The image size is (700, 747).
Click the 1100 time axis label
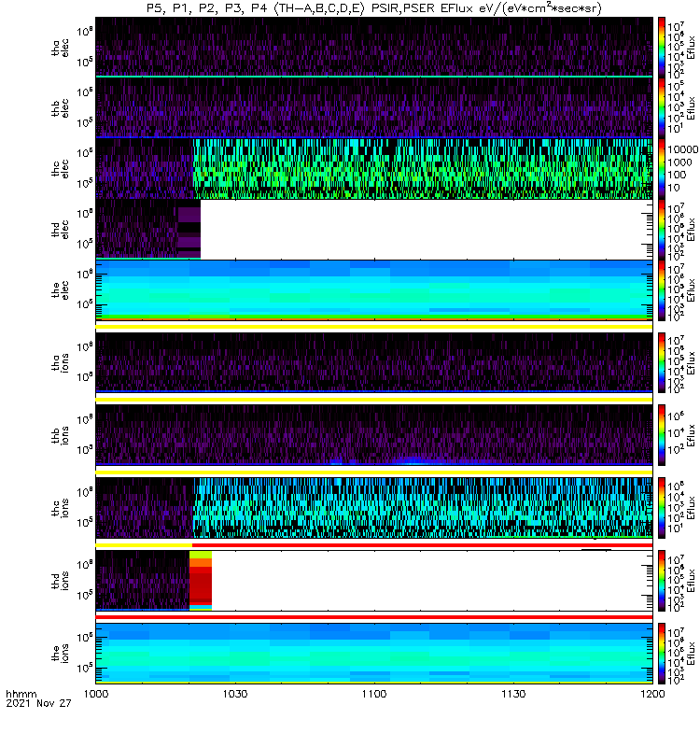[373, 696]
